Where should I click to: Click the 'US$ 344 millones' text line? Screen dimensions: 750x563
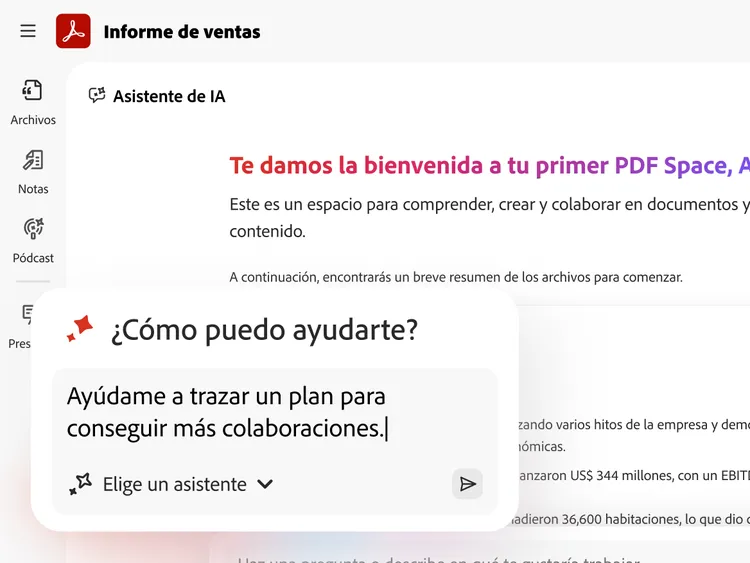click(x=634, y=475)
